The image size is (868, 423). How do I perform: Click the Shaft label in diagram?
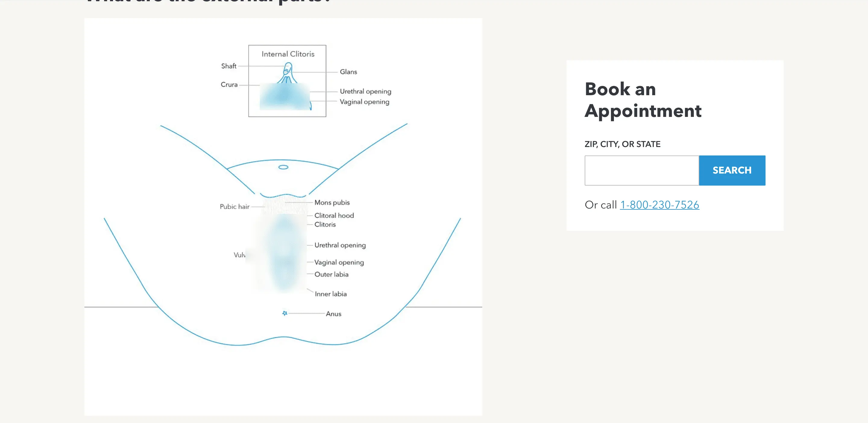[228, 66]
